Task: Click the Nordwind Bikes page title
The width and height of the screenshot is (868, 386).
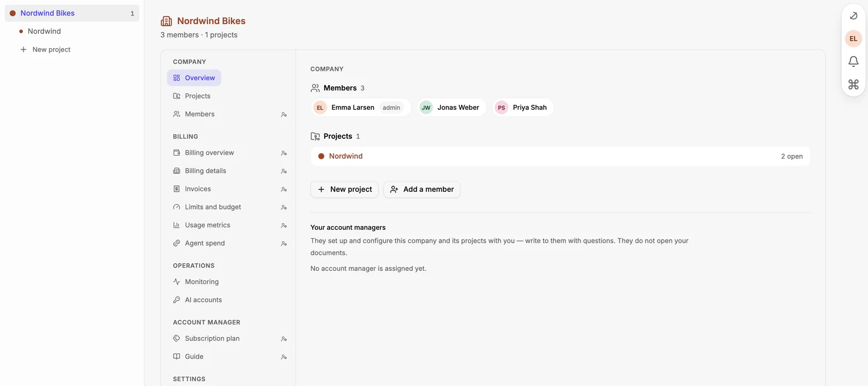Action: [212, 21]
